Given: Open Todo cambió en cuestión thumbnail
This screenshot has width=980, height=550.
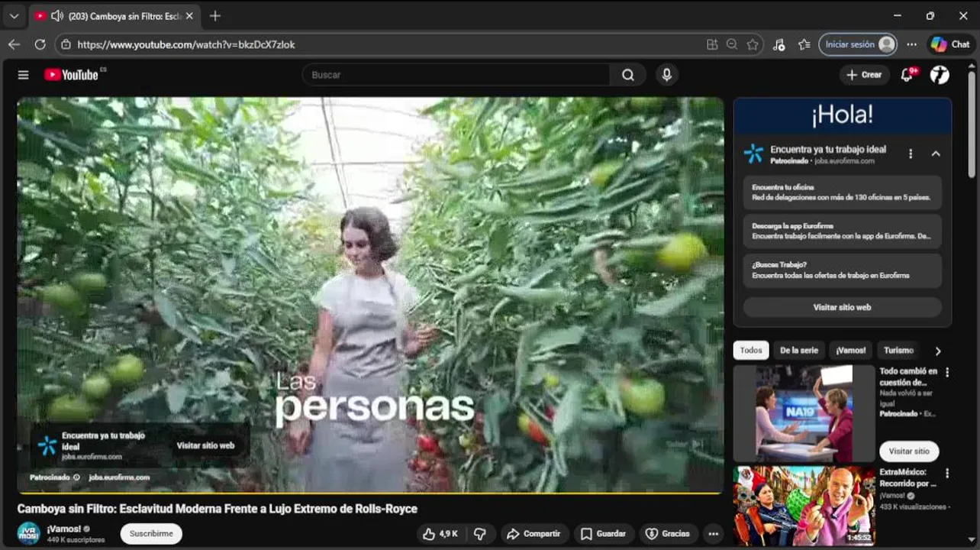Looking at the screenshot, I should (804, 413).
